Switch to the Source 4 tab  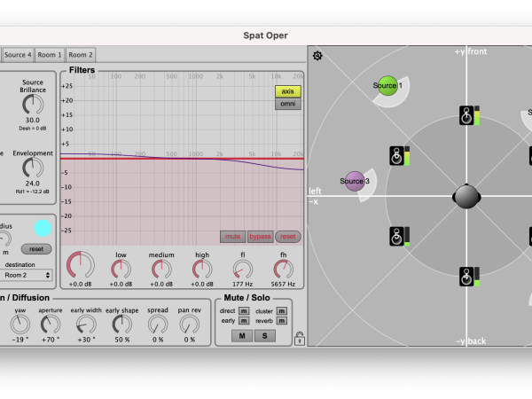click(17, 55)
